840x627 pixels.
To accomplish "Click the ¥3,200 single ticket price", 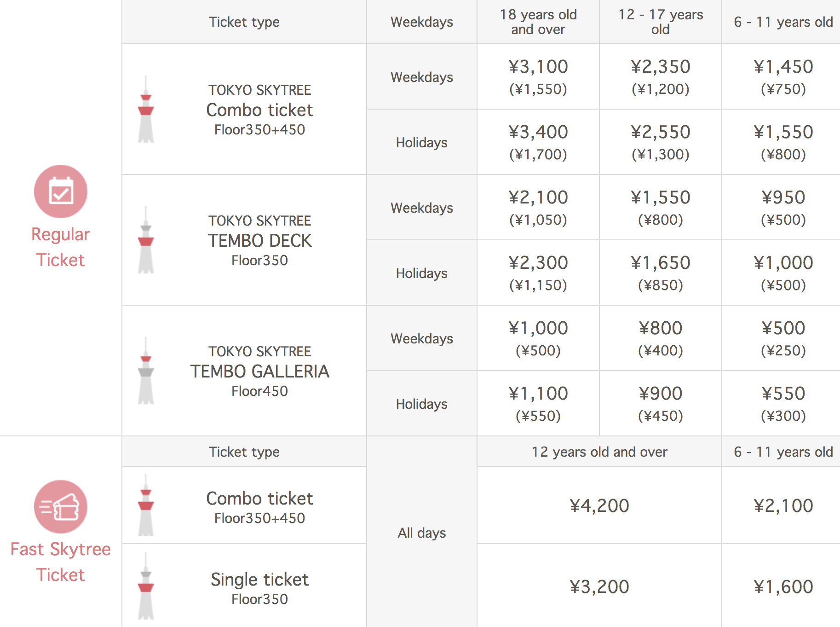I will click(x=599, y=587).
